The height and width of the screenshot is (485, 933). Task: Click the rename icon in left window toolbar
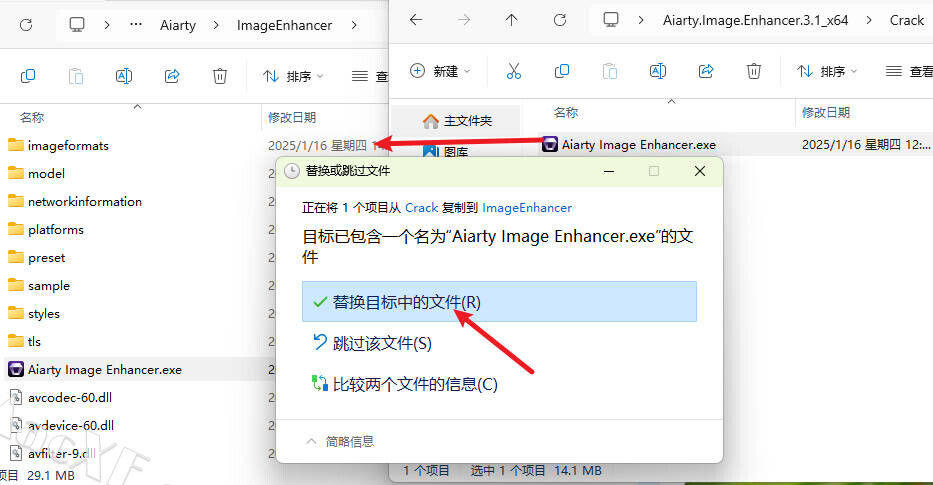(124, 76)
